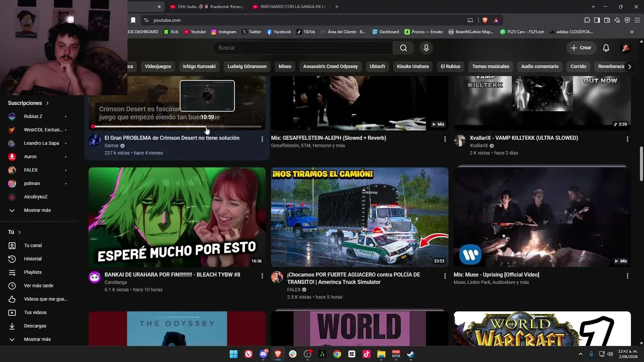Click the Brave Shields lion icon
Screen dimensions: 644x362
[x=485, y=20]
